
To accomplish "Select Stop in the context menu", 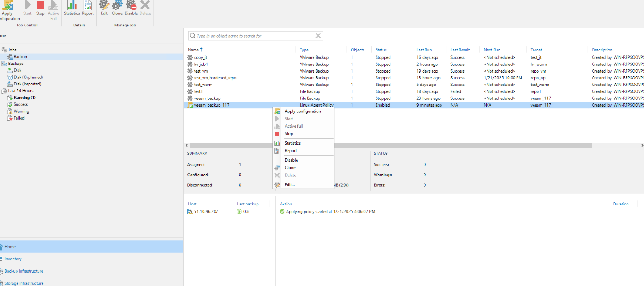I will pyautogui.click(x=289, y=134).
